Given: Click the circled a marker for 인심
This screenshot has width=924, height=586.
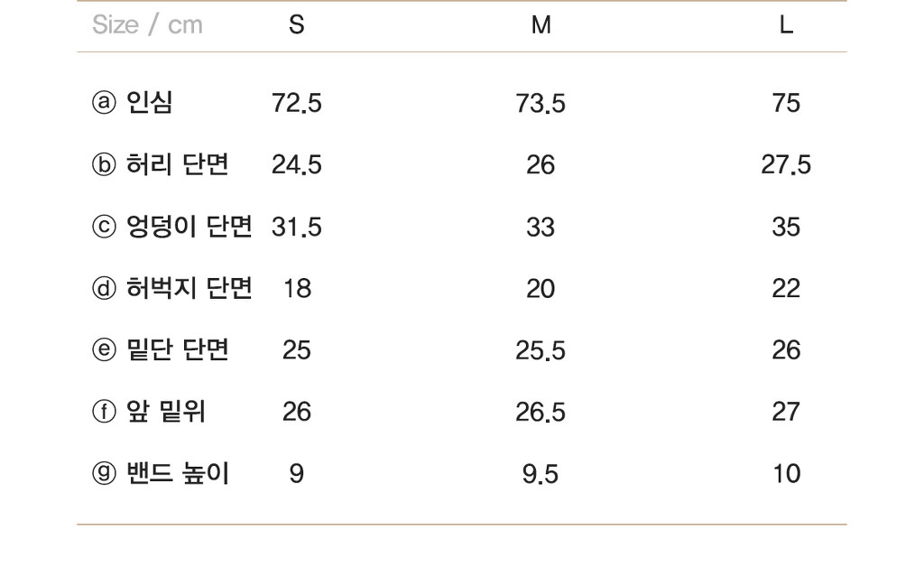Looking at the screenshot, I should click(x=104, y=103).
